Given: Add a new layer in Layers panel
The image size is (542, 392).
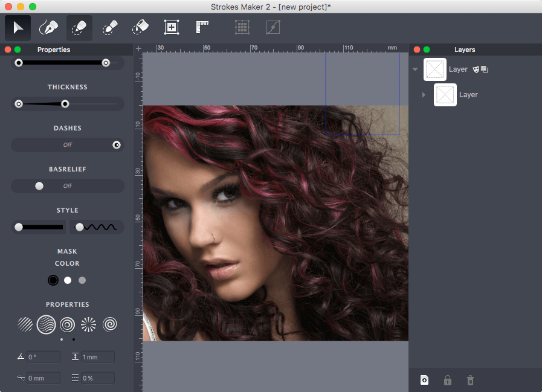Looking at the screenshot, I should (425, 380).
